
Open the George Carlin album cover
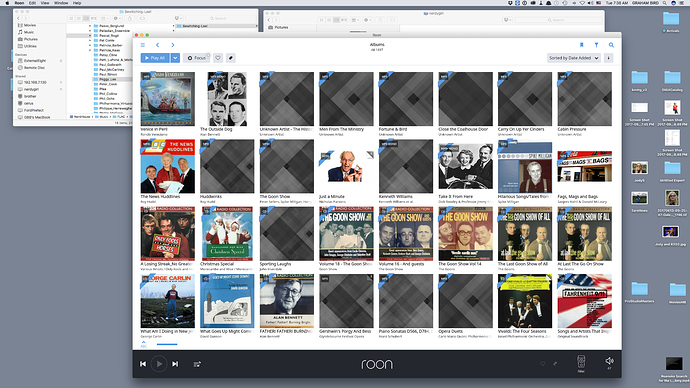[x=168, y=301]
